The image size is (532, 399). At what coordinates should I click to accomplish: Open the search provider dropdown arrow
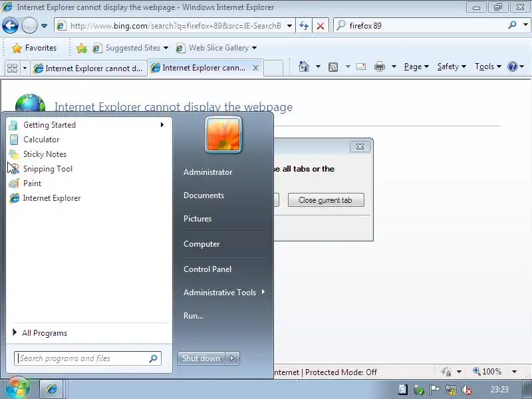tap(525, 25)
